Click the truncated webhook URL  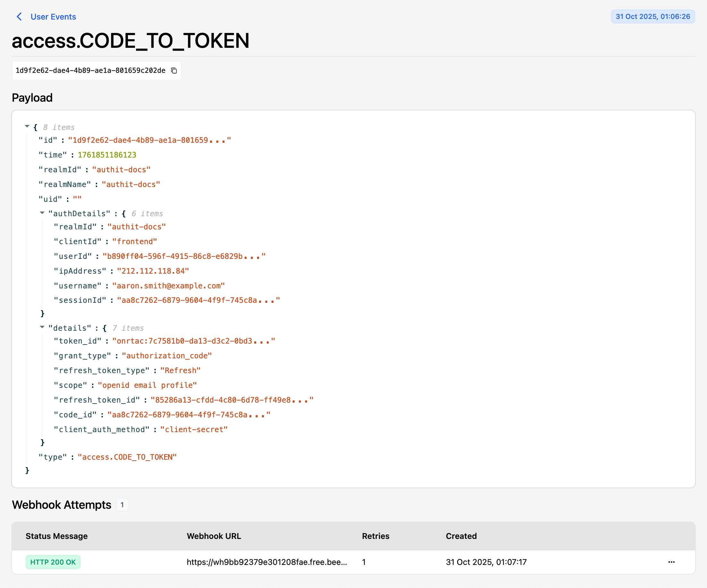[267, 562]
